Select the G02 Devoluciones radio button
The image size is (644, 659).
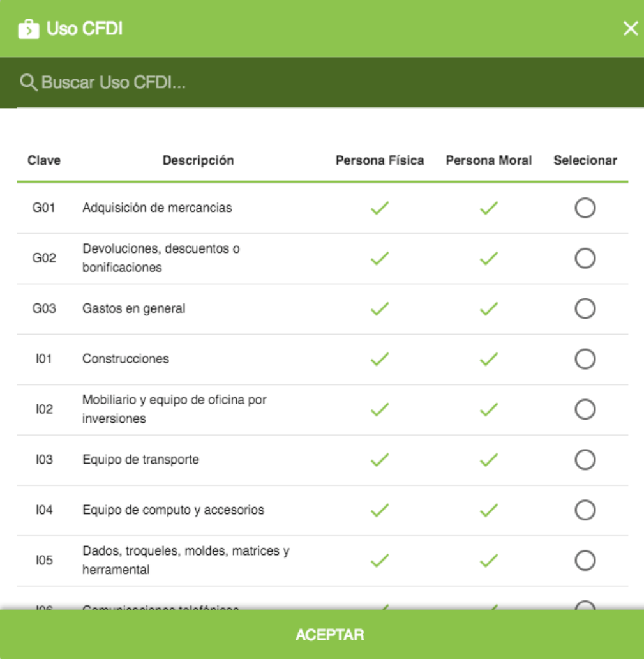point(585,258)
